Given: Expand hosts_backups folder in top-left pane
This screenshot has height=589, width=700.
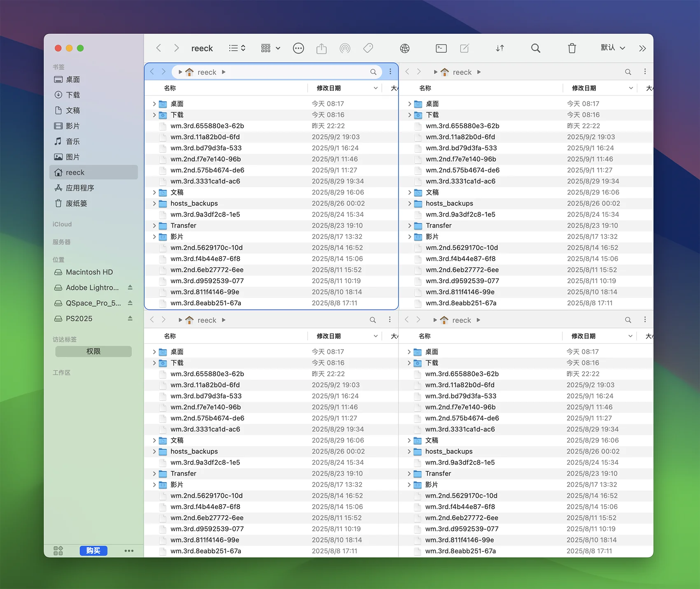Looking at the screenshot, I should click(154, 204).
